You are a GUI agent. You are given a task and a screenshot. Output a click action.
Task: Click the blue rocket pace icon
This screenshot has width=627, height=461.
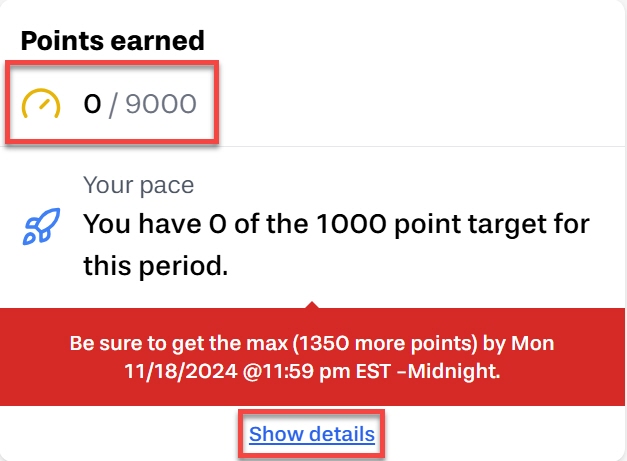tap(42, 226)
